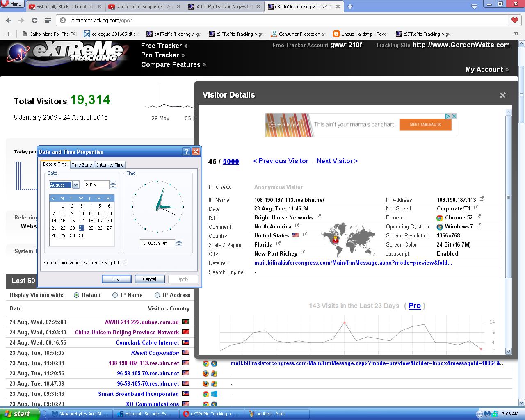
Task: Go back with browser back arrow
Action: (x=9, y=20)
